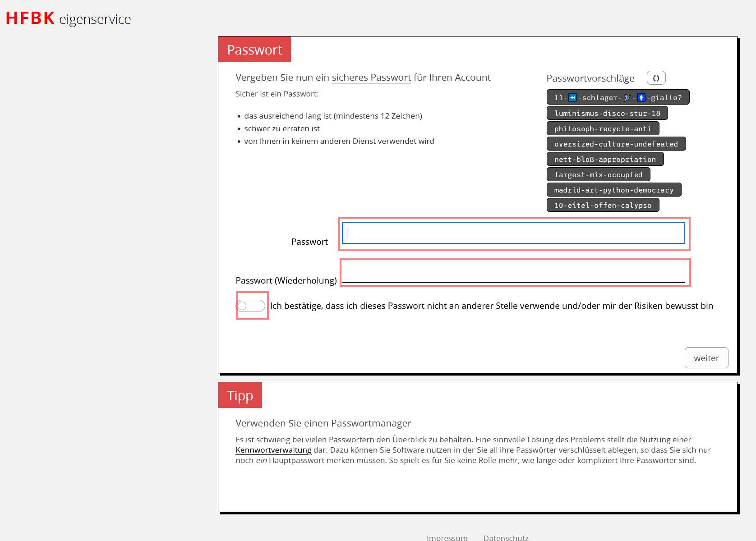Choose the emoji suggestion 11-schlager-giallo?
756x541 pixels.
[x=618, y=97]
